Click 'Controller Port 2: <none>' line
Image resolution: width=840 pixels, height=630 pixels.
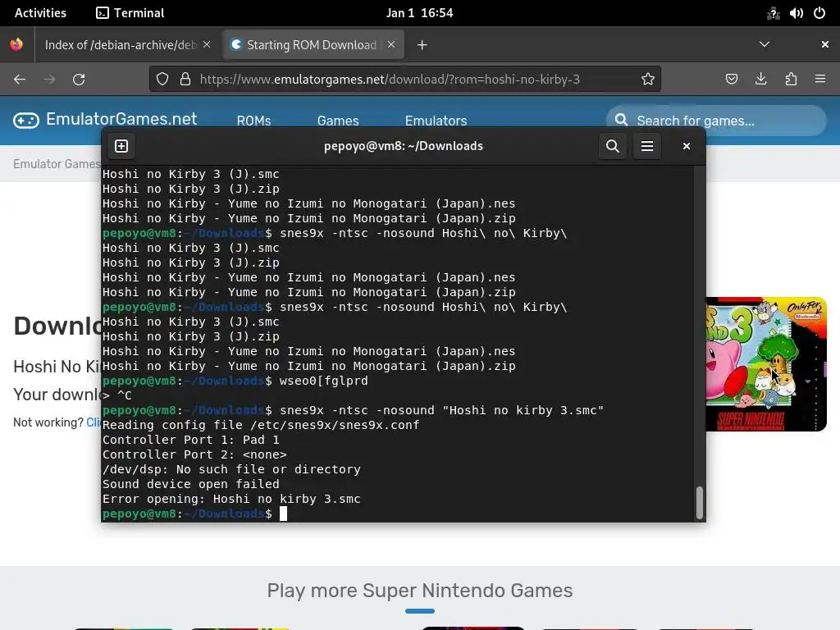click(x=194, y=454)
